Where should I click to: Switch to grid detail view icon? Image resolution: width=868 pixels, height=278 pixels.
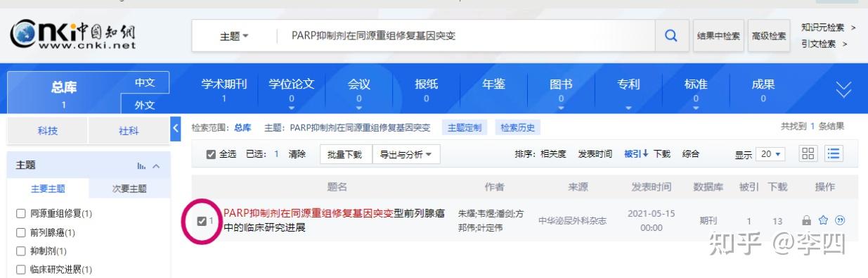809,153
